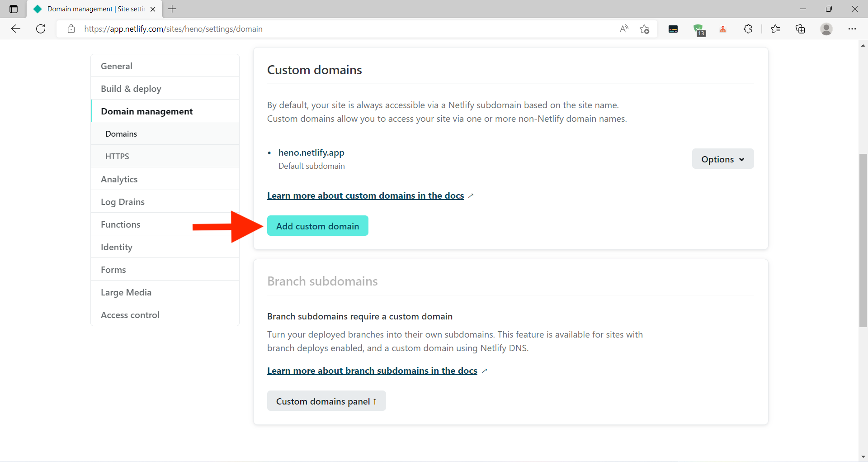Viewport: 868px width, 462px height.
Task: Open the branch subdomains documentation link
Action: click(372, 371)
